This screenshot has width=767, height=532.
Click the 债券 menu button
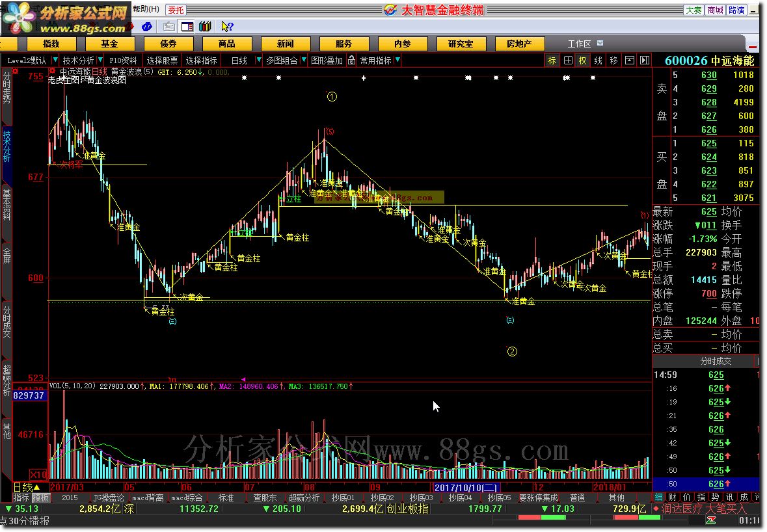coord(168,44)
